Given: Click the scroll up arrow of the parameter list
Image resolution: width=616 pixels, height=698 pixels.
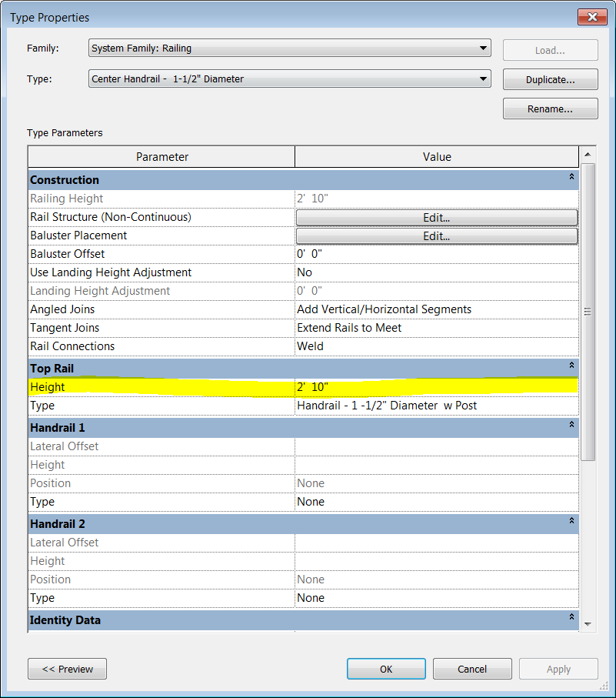Looking at the screenshot, I should tap(588, 155).
